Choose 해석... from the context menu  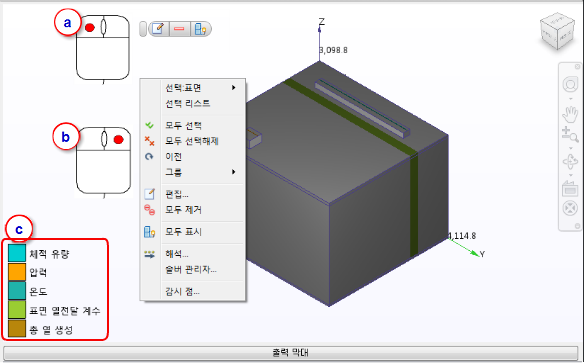[x=193, y=254]
